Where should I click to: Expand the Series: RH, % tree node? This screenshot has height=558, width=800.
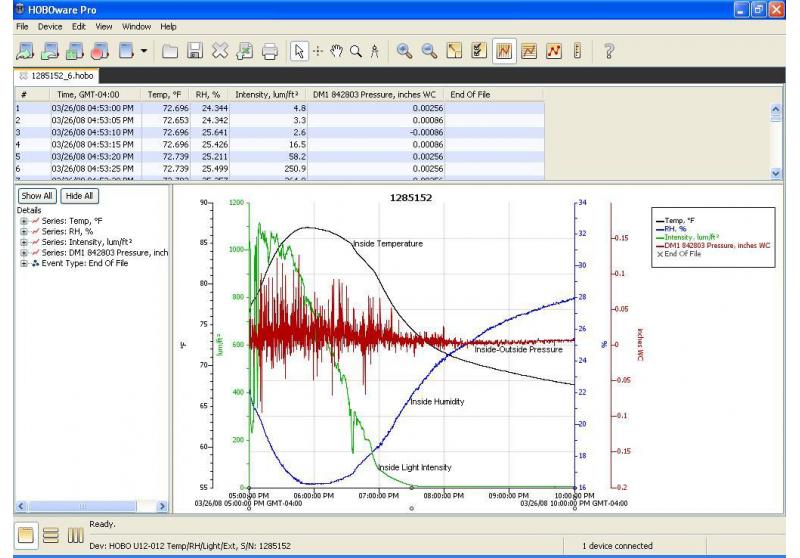(x=23, y=231)
